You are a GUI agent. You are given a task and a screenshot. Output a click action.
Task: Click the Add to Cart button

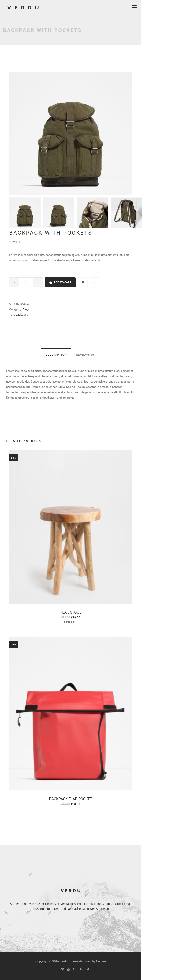pyautogui.click(x=60, y=282)
